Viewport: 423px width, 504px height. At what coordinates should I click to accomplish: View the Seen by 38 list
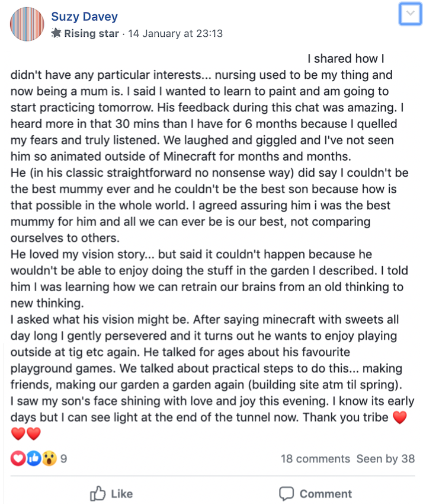point(385,458)
